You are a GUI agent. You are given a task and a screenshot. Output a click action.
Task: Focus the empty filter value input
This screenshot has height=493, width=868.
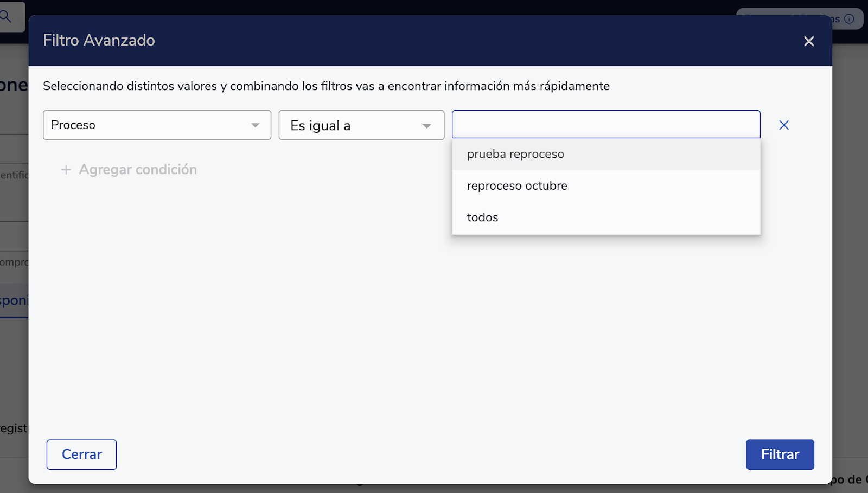click(606, 125)
